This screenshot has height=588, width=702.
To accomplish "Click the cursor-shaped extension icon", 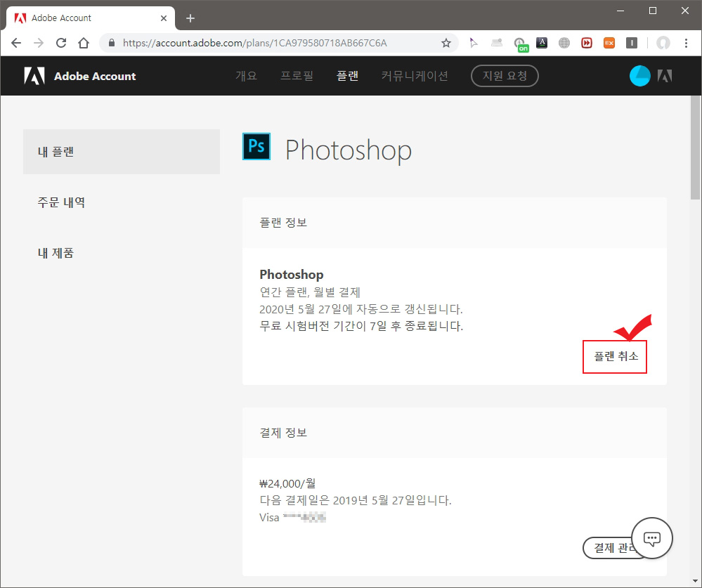I will tap(474, 43).
